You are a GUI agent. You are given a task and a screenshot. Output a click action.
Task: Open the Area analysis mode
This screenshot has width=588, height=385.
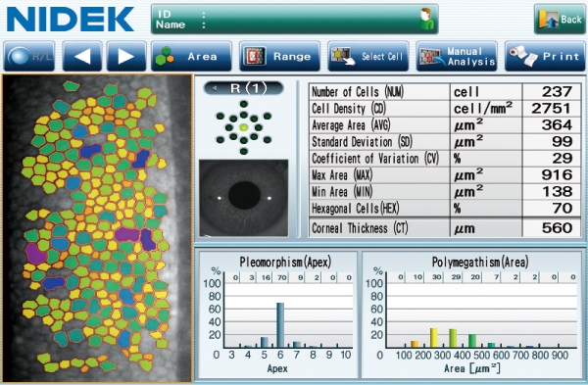[x=191, y=56]
